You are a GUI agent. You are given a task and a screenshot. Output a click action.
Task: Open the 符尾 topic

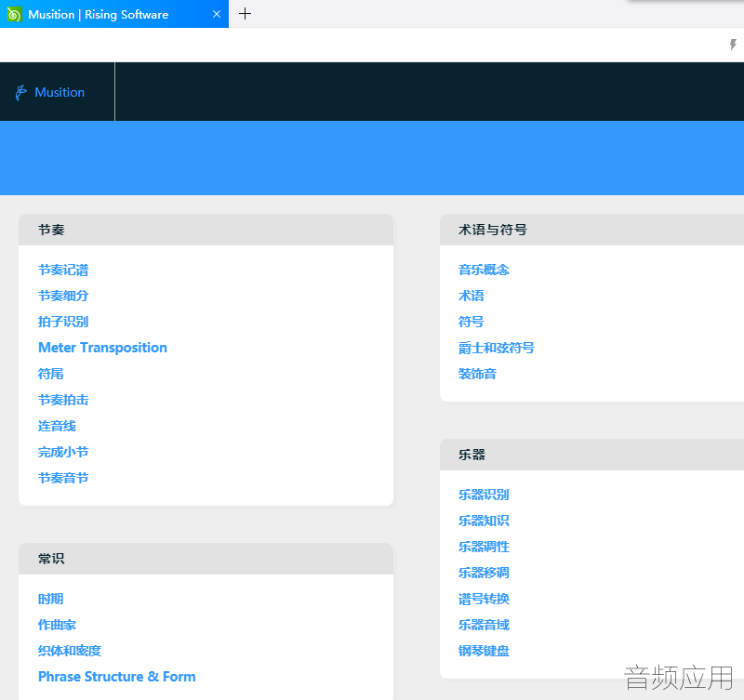(x=51, y=374)
